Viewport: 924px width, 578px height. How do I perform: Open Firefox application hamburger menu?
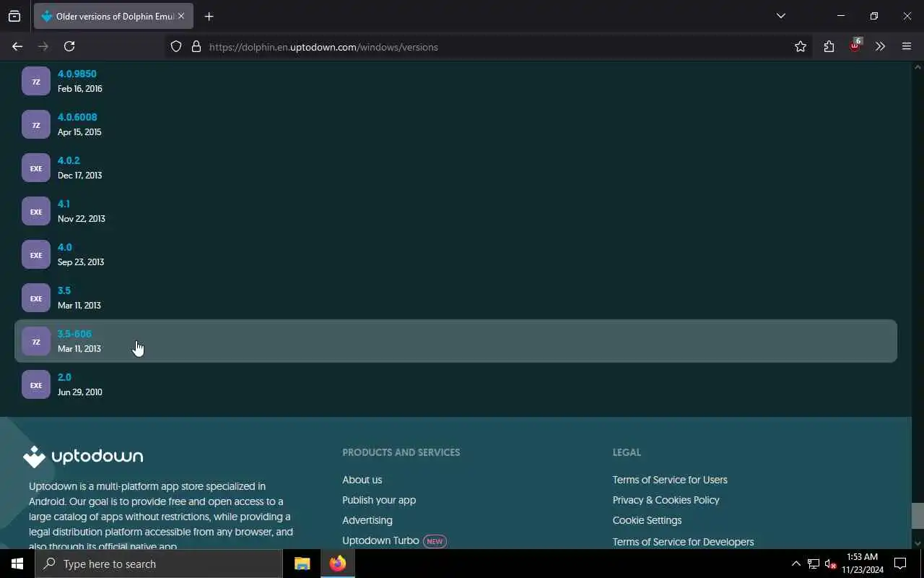coord(907,46)
